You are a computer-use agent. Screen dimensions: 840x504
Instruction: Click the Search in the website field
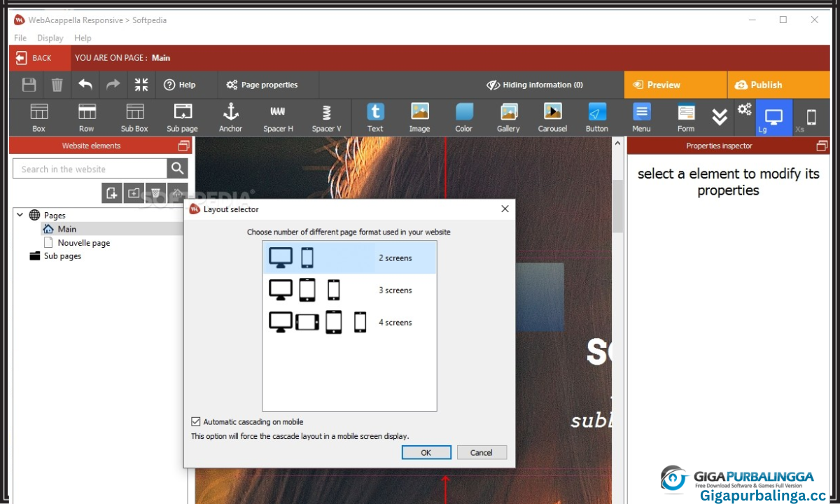(x=90, y=169)
